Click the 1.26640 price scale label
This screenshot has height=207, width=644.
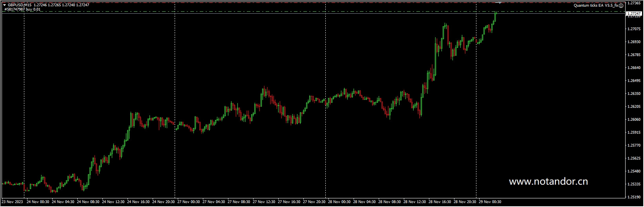coord(634,68)
